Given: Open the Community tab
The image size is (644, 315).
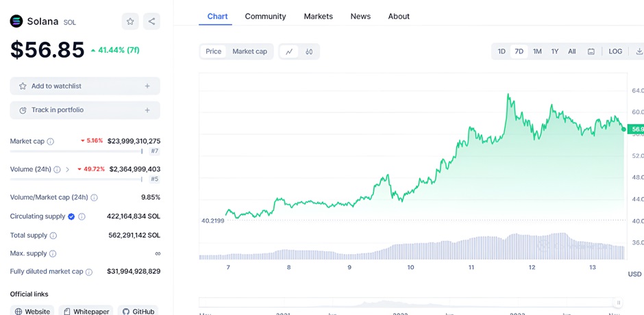Looking at the screenshot, I should (x=265, y=16).
